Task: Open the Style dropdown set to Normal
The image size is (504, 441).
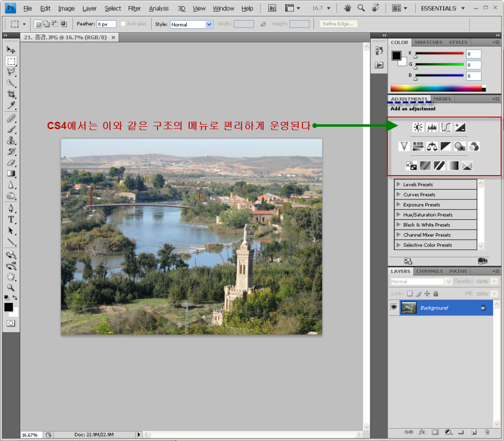Action: coord(192,24)
